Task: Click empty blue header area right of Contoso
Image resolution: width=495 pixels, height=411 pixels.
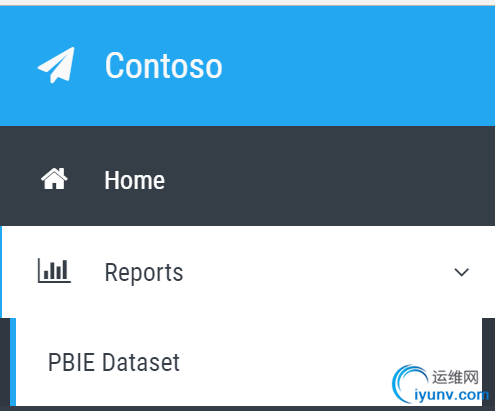Action: click(357, 66)
